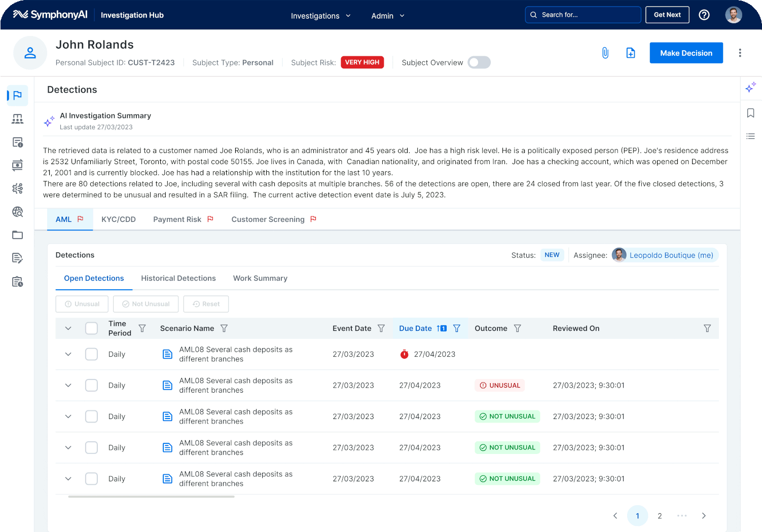Click the globe search icon in sidebar
Screen dimensions: 762x532
(x=18, y=212)
